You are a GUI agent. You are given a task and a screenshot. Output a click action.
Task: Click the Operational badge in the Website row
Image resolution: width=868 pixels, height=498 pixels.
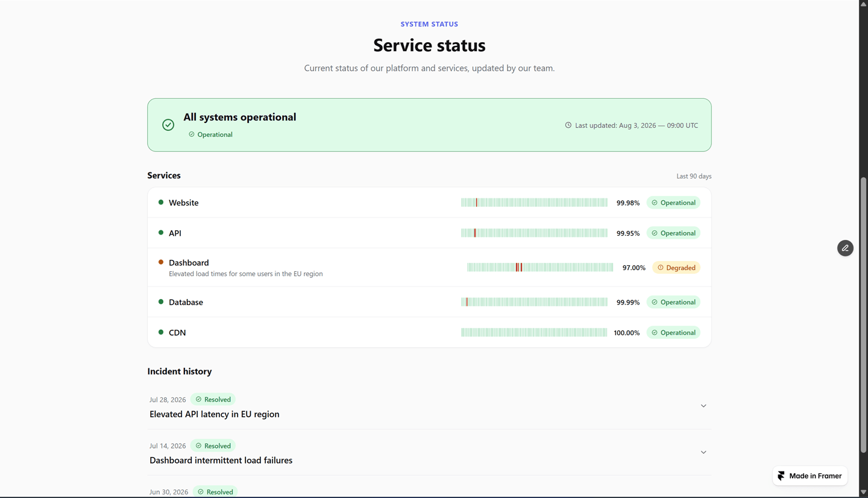pyautogui.click(x=673, y=203)
